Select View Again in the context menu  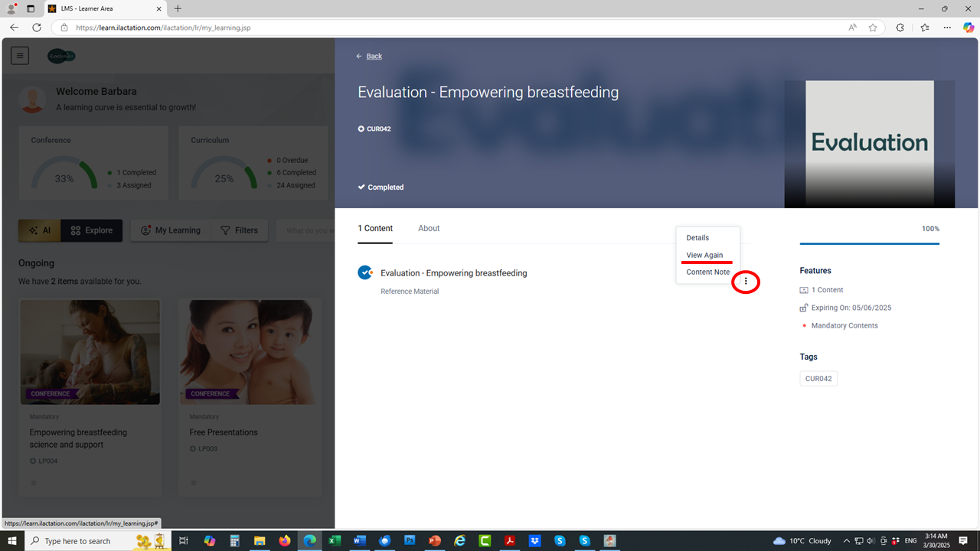coord(704,255)
